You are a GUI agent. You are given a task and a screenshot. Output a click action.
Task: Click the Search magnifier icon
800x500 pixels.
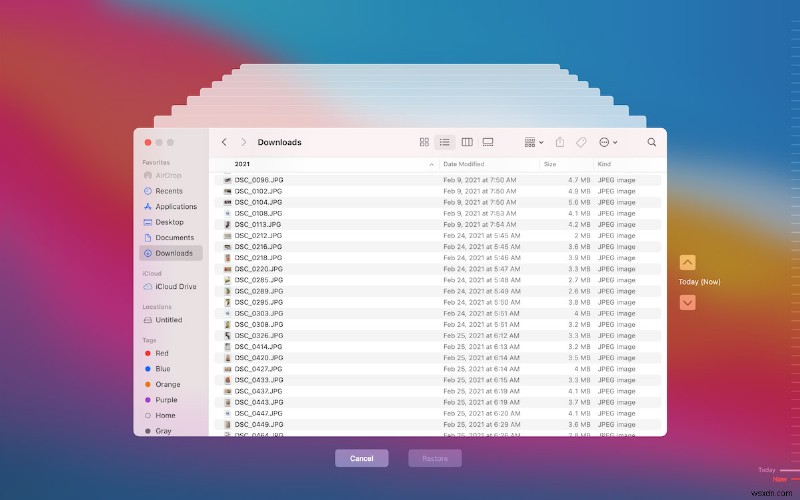pyautogui.click(x=652, y=142)
